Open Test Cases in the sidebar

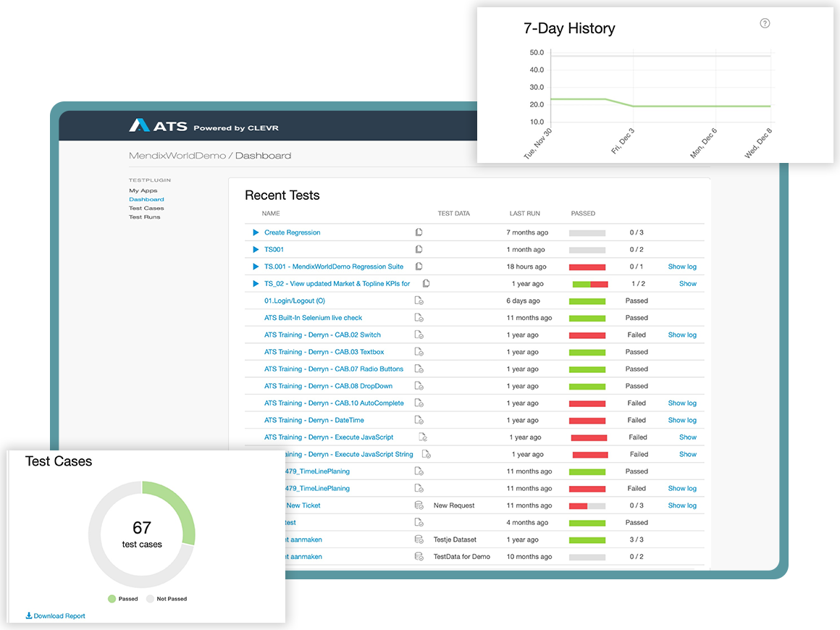(x=146, y=209)
